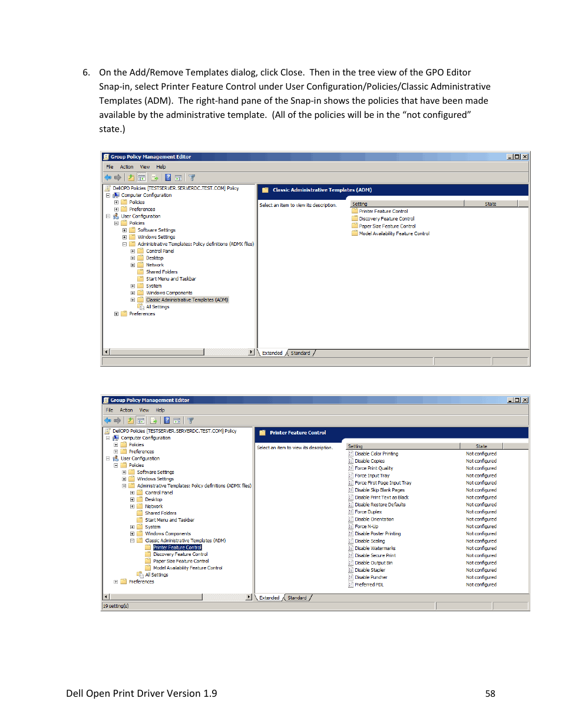Click the Up one level icon in the lower editor toolbar
Image resolution: width=562 pixels, height=728 pixels.
[130, 420]
